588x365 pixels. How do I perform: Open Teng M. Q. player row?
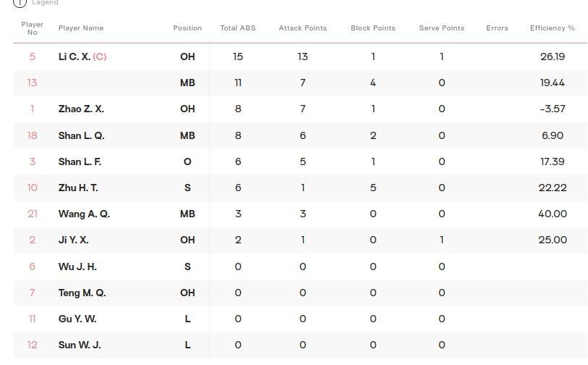[300, 293]
